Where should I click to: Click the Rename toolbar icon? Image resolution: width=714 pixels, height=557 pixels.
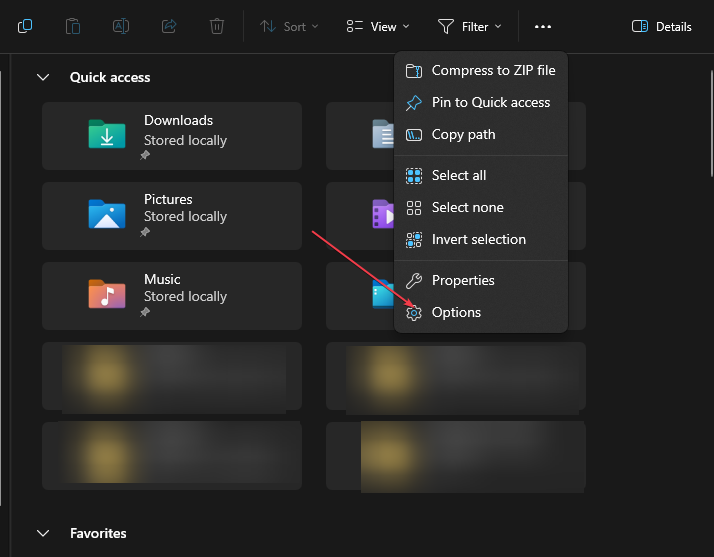(121, 27)
